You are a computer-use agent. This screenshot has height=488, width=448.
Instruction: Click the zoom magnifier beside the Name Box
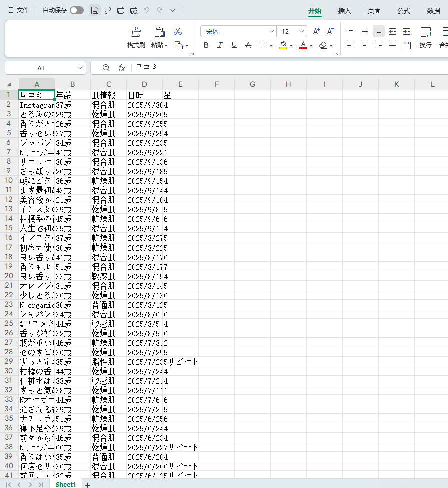click(106, 67)
